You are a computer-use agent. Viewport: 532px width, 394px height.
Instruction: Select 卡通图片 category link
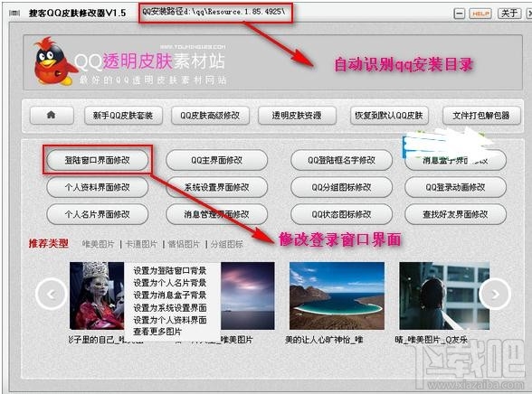141,244
